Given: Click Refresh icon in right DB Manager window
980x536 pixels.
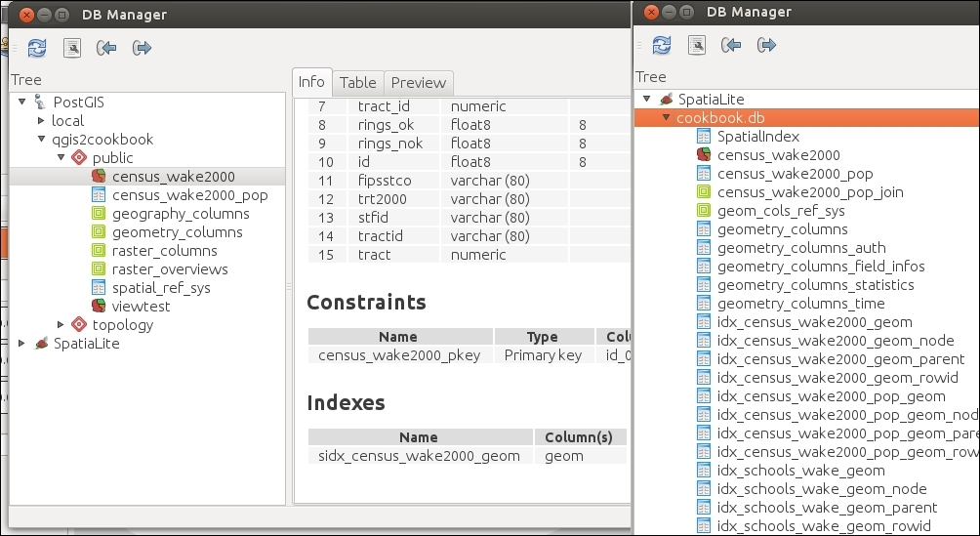Looking at the screenshot, I should pyautogui.click(x=662, y=45).
